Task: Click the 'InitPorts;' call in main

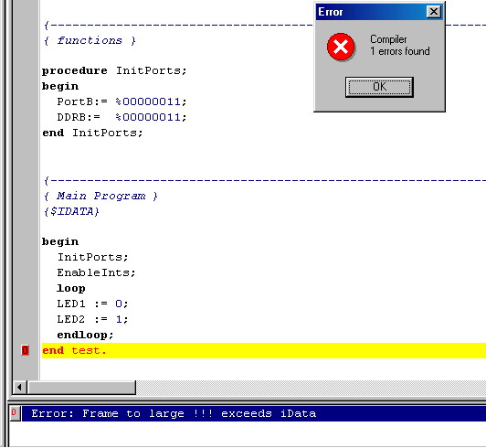Action: tap(92, 257)
